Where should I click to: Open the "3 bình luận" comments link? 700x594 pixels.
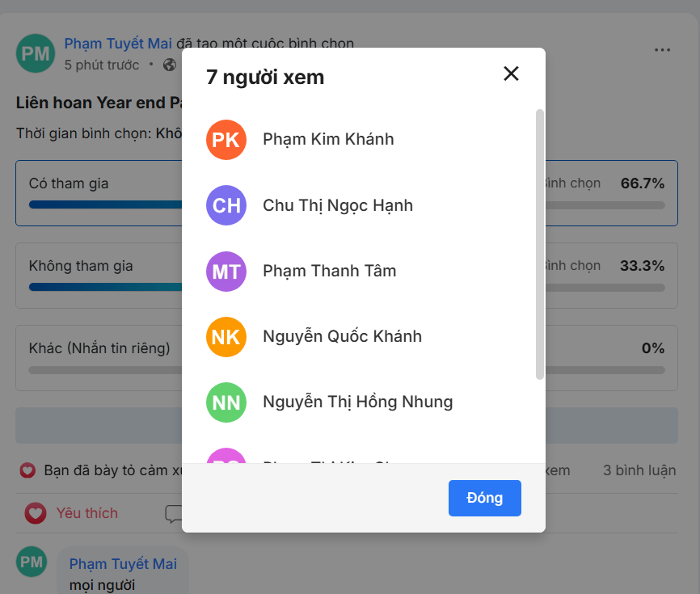pyautogui.click(x=639, y=470)
